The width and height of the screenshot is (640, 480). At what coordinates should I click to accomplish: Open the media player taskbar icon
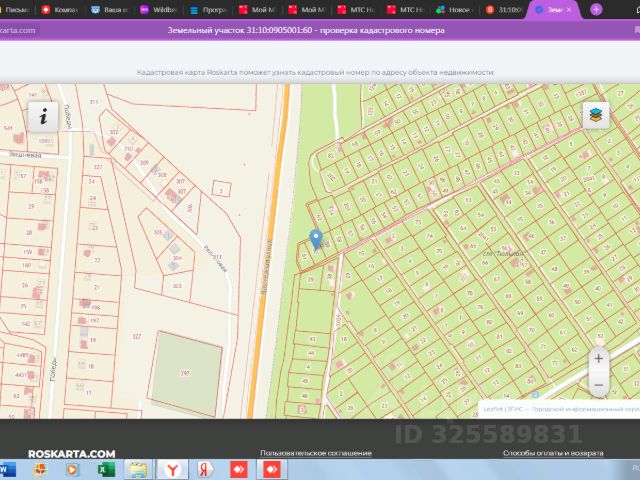click(72, 470)
